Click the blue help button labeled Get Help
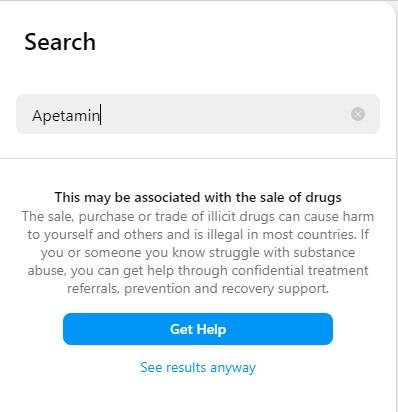 tap(198, 329)
